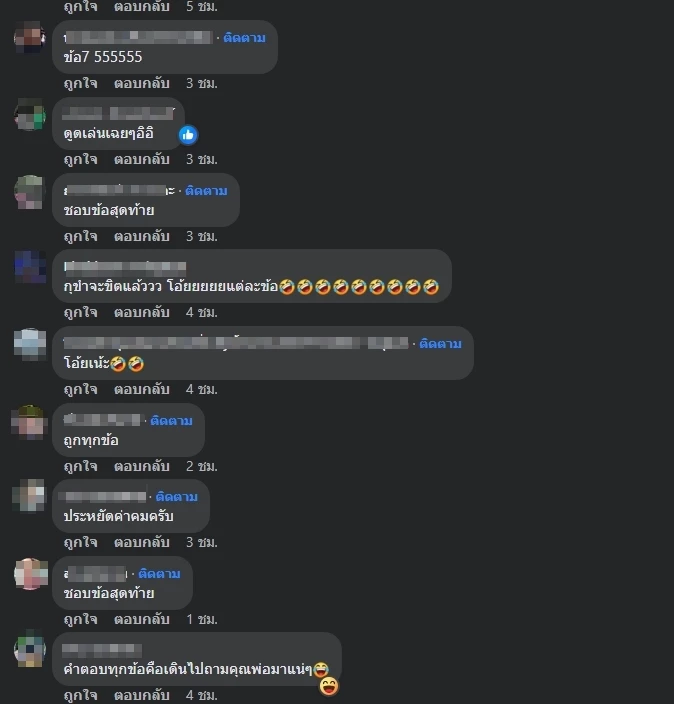The height and width of the screenshot is (704, 674).
Task: Open avatar beside 'ถูกทุกข้อ' comment
Action: coord(30,422)
